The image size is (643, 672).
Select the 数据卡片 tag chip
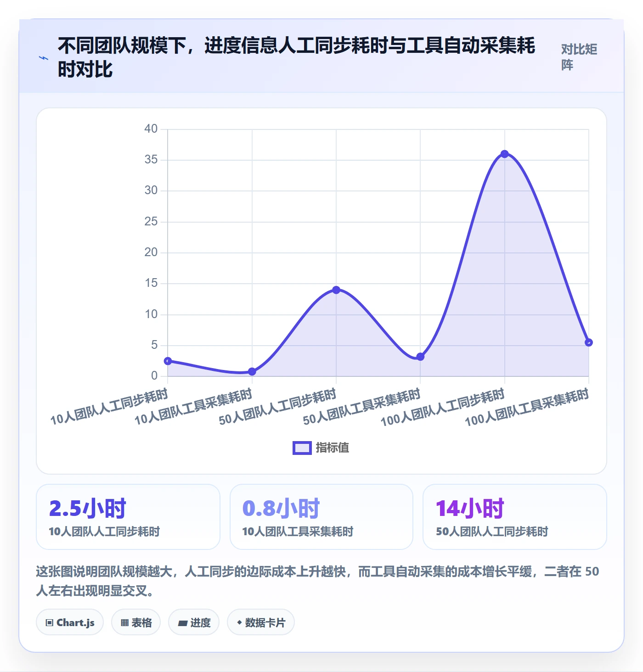(x=261, y=622)
